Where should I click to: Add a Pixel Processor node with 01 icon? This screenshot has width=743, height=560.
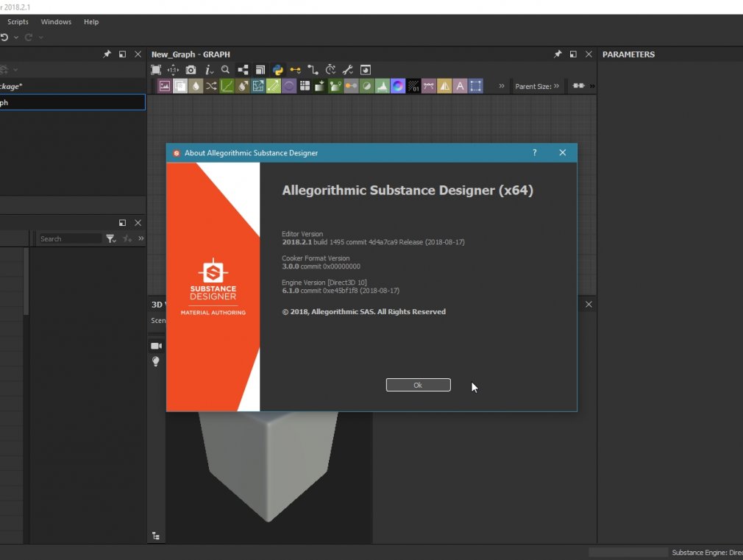(x=413, y=86)
